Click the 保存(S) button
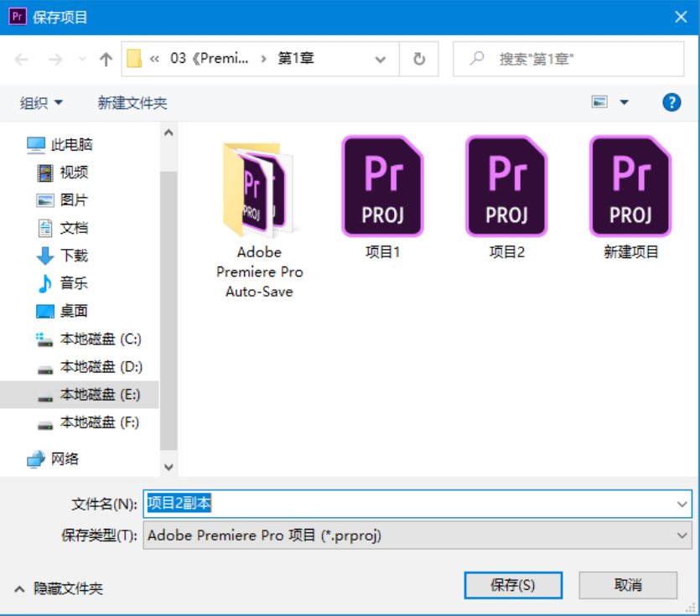 513,585
